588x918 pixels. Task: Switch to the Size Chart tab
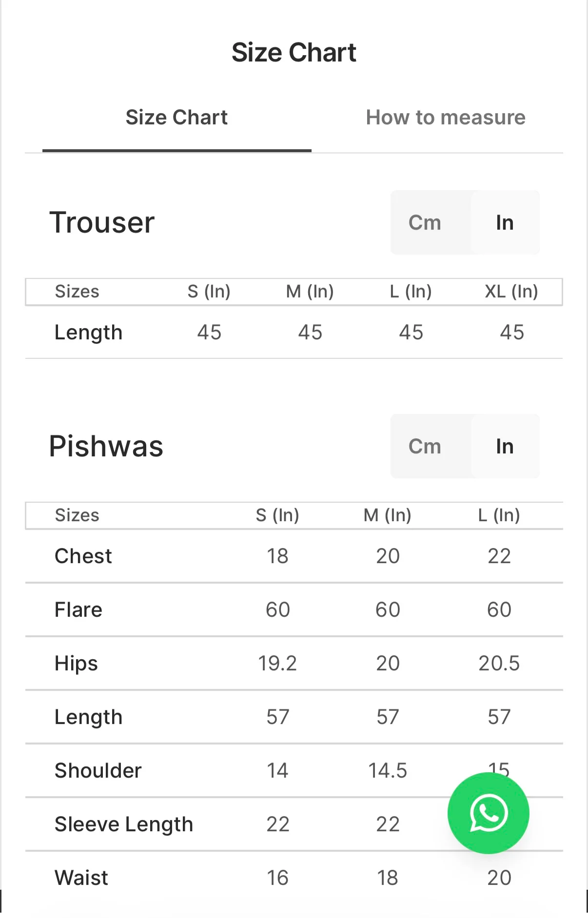coord(176,117)
